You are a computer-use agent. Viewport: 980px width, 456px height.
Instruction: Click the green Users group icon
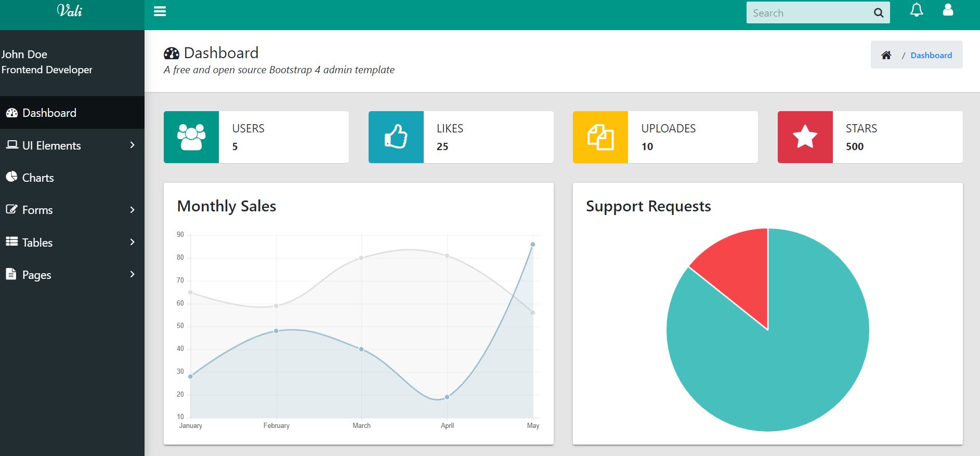[191, 137]
